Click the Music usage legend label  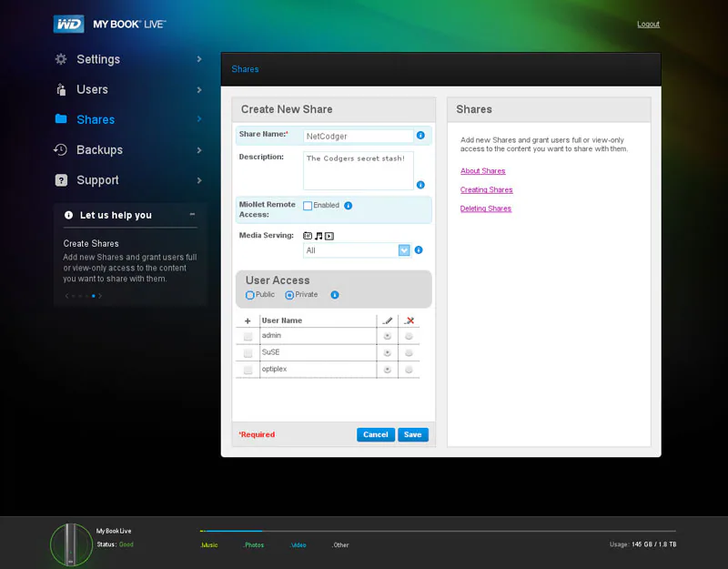(x=209, y=544)
